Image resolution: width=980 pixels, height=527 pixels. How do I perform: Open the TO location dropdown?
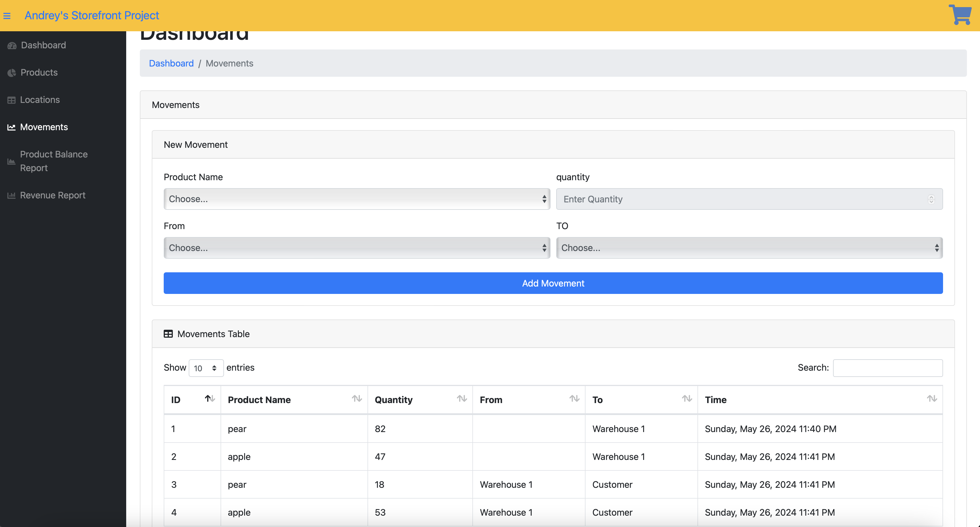tap(749, 248)
